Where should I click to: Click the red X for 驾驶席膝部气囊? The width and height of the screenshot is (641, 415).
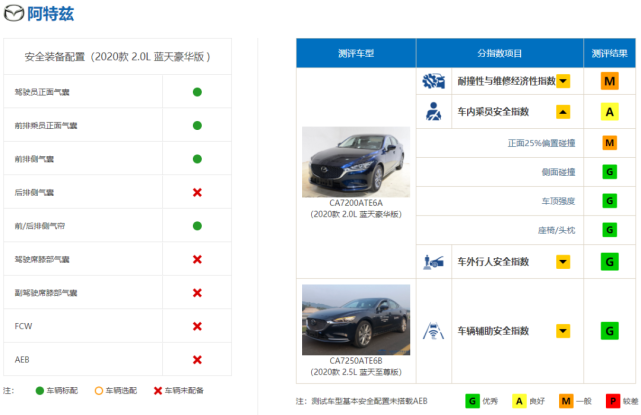click(x=197, y=259)
